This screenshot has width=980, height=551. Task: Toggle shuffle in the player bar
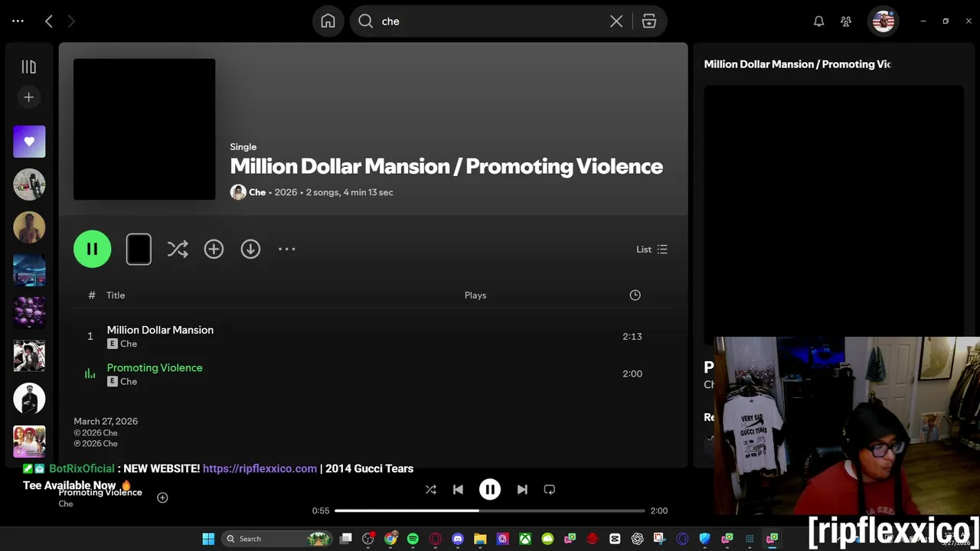(x=430, y=490)
